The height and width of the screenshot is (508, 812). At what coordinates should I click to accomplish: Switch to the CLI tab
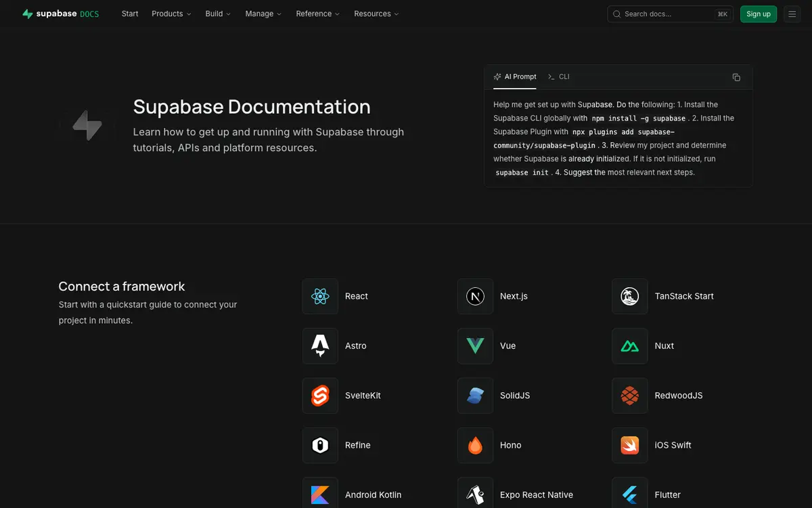click(x=559, y=77)
